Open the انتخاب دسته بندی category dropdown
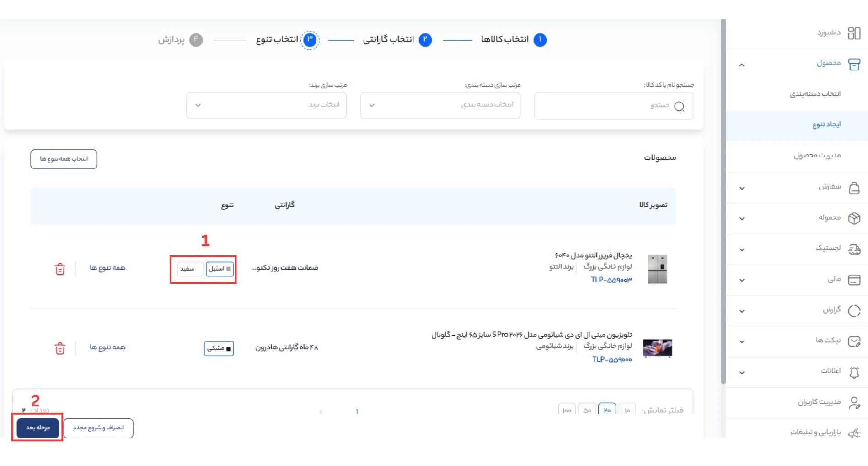Viewport: 868px width, 466px height. [440, 105]
